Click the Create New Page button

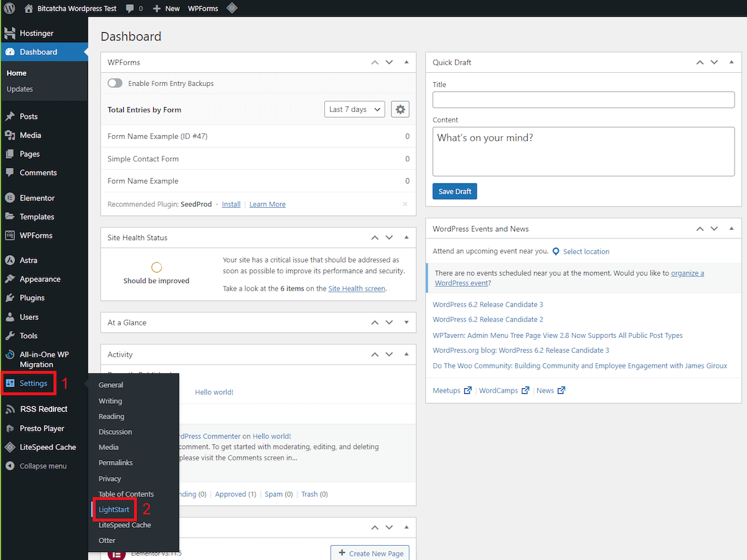click(370, 553)
